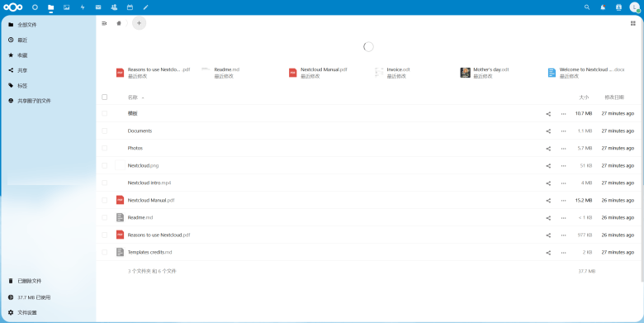Share the Photos folder

pyautogui.click(x=548, y=149)
